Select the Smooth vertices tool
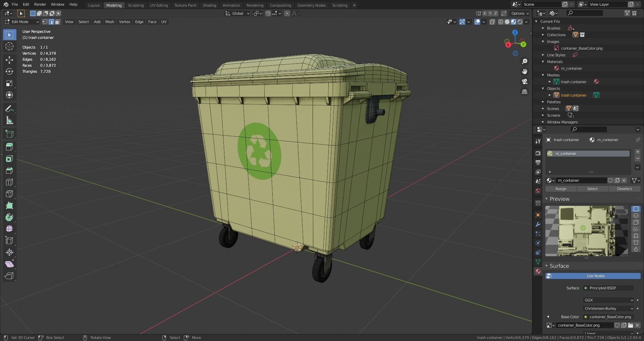Viewport: 644px width, 341px height. [x=9, y=229]
